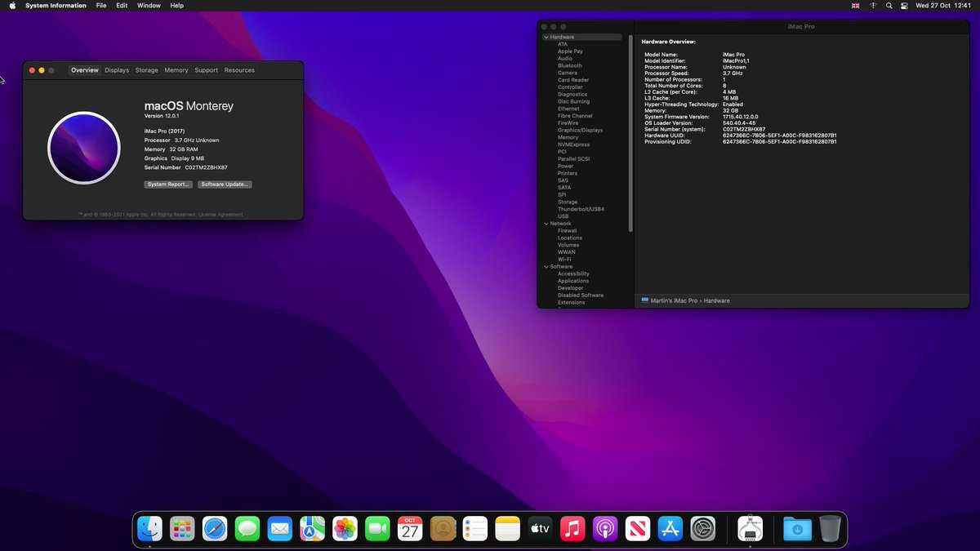Click System Information icon in the Dock
The image size is (980, 551).
pyautogui.click(x=751, y=529)
